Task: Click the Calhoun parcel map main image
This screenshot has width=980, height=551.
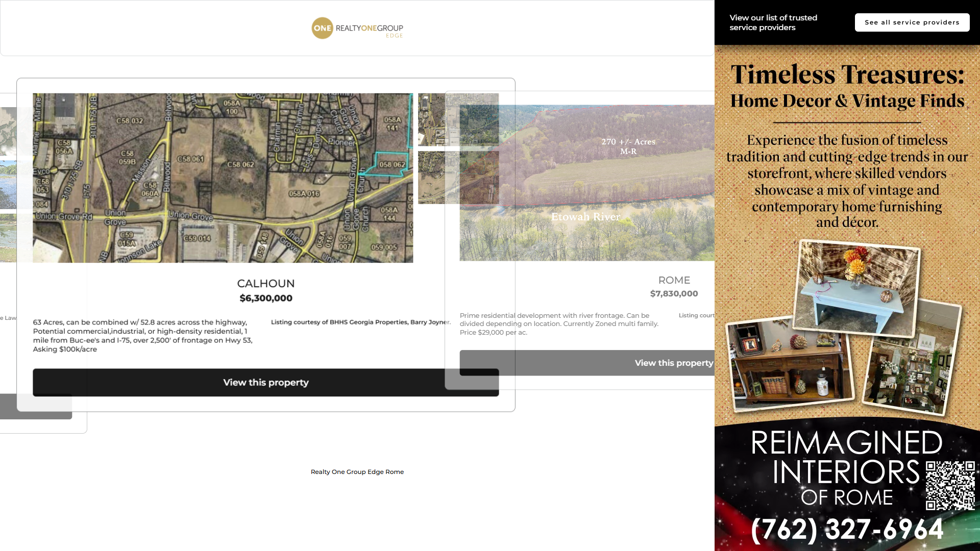Action: [223, 178]
